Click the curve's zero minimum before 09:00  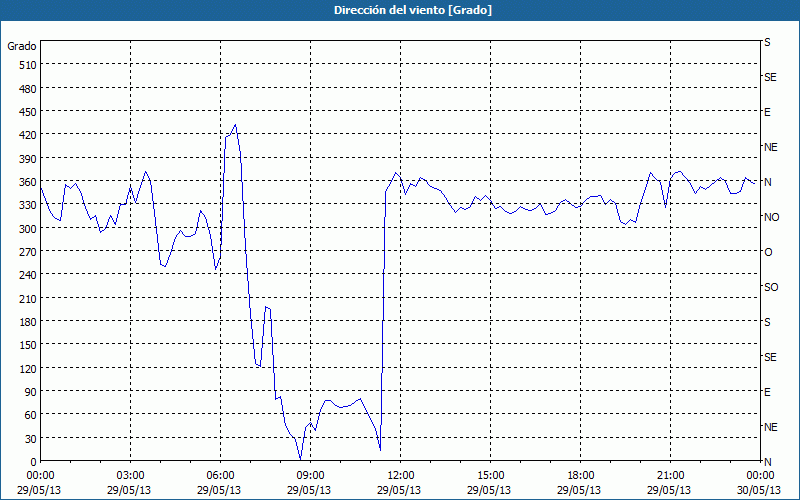point(300,459)
